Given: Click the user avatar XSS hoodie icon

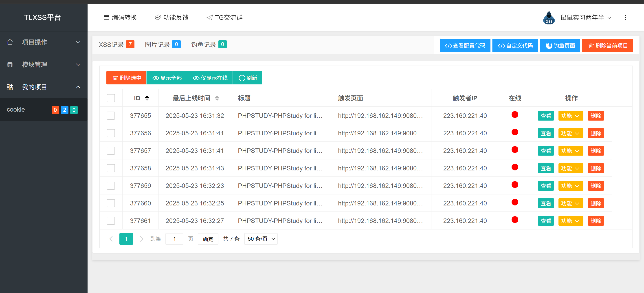Looking at the screenshot, I should (549, 18).
